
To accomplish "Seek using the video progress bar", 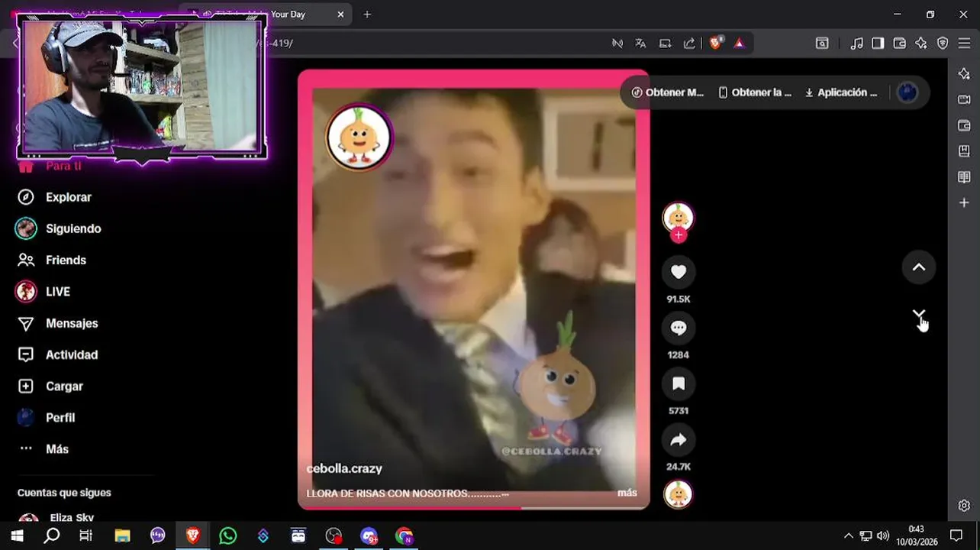I will (x=474, y=507).
